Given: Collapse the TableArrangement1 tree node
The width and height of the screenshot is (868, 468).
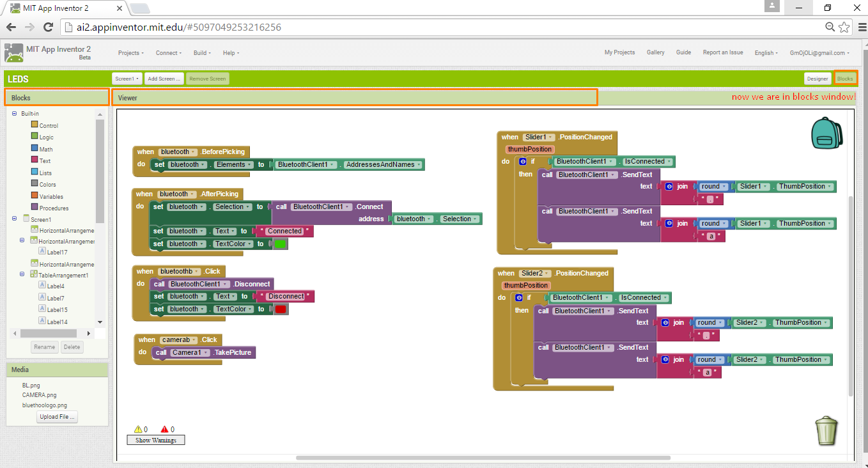Looking at the screenshot, I should [x=23, y=274].
